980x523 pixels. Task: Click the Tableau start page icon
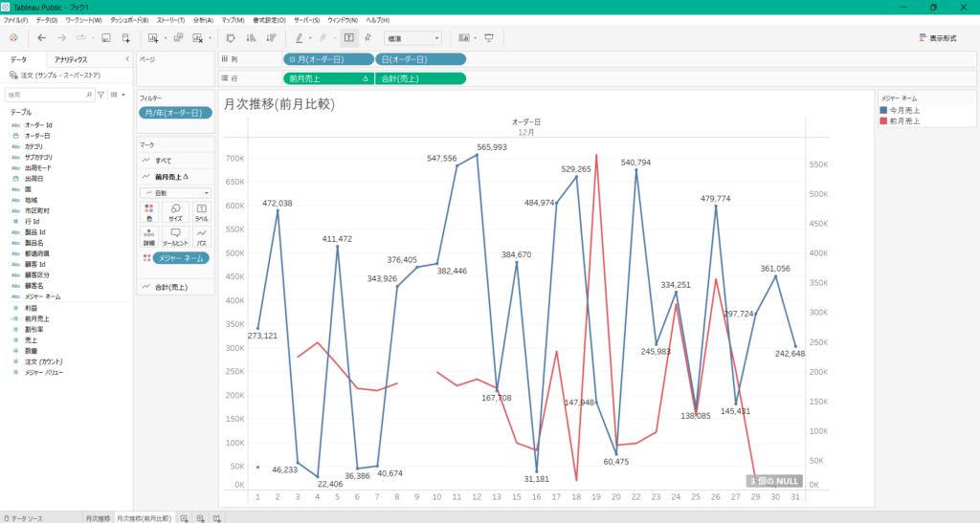coord(13,38)
